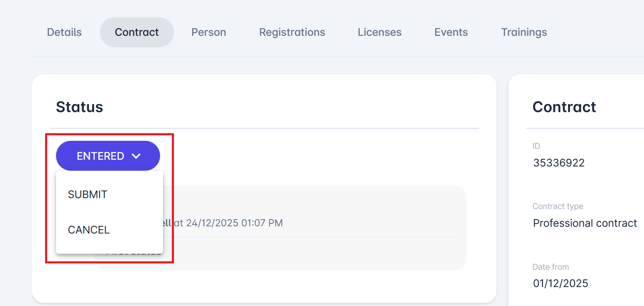Choose SUBMIT from the status menu
This screenshot has width=644, height=306.
pyautogui.click(x=88, y=194)
